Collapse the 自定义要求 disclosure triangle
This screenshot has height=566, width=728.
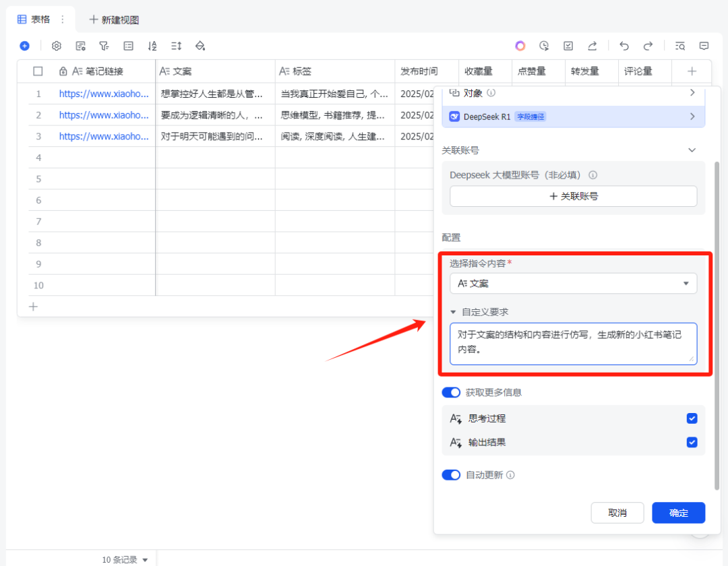pyautogui.click(x=454, y=313)
